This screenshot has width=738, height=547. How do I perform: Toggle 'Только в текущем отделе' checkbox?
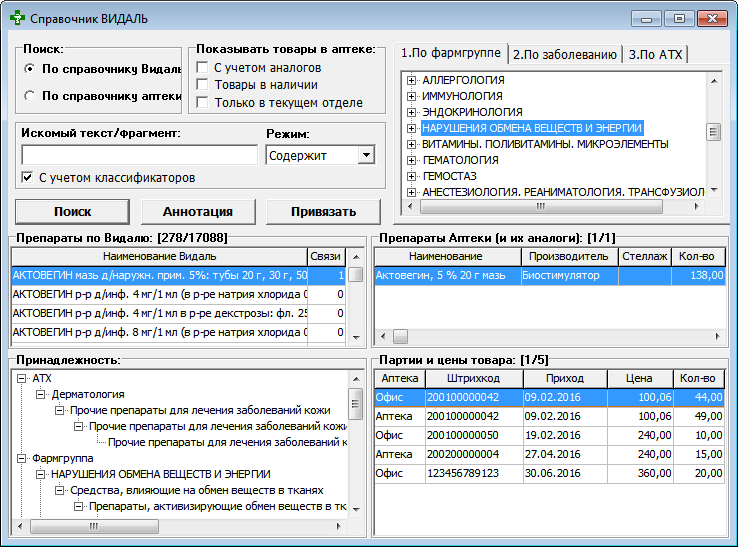click(x=203, y=103)
